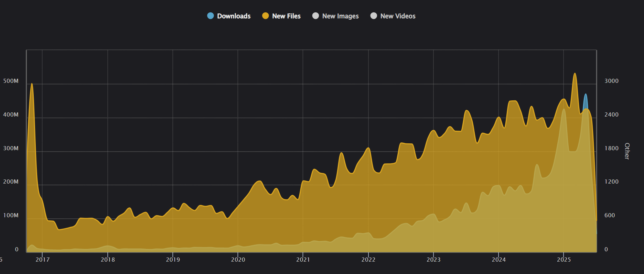Click the 600 right axis label

(x=610, y=215)
